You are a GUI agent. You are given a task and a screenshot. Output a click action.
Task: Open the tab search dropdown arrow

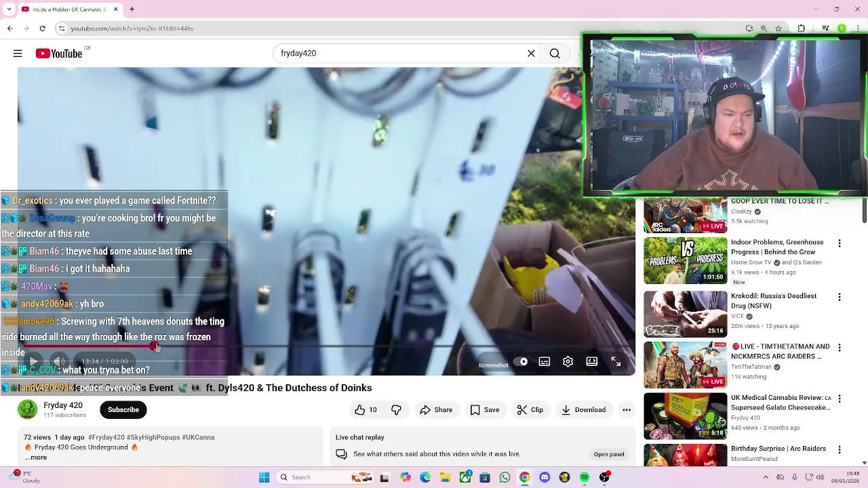tap(9, 9)
